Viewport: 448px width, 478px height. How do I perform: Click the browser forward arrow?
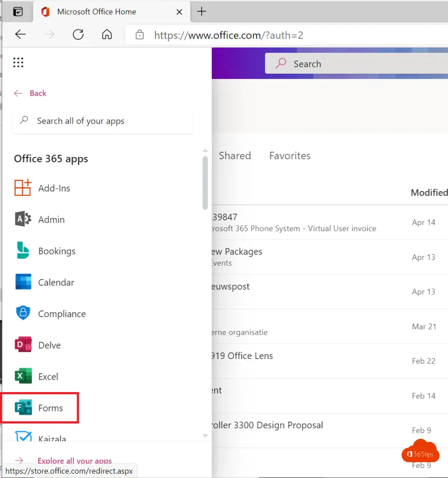click(x=49, y=35)
